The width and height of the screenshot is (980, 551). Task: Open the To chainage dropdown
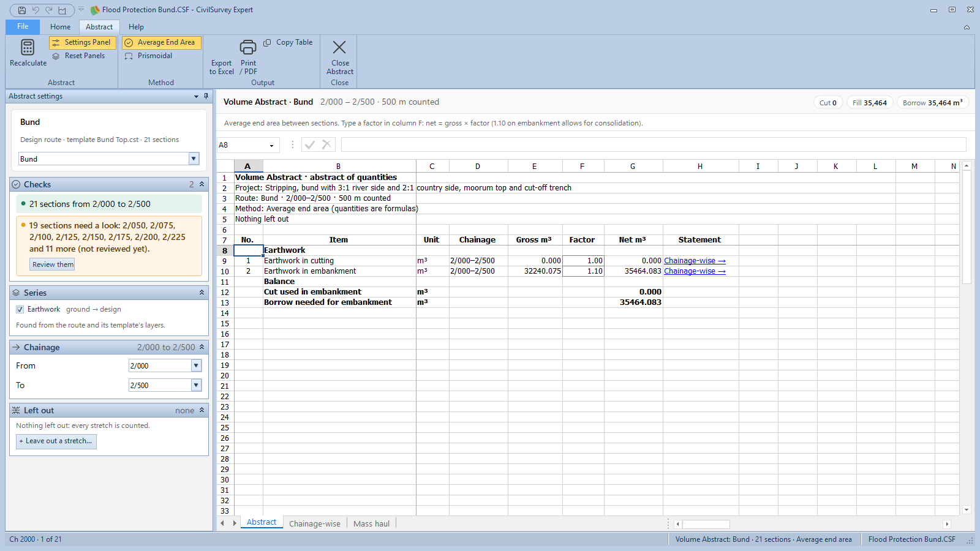pos(196,385)
